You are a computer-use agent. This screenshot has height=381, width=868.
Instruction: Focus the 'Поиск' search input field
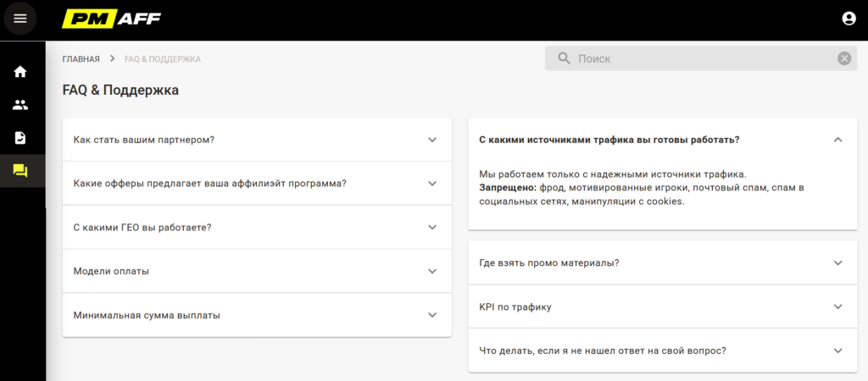[x=701, y=58]
